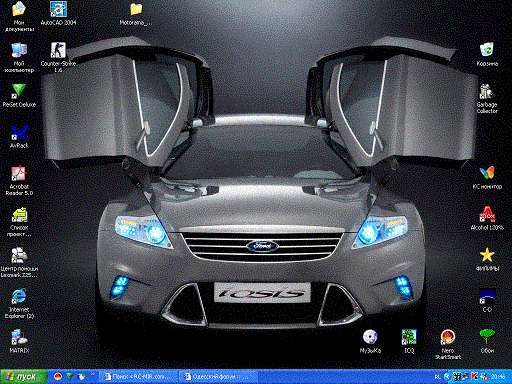Click third quick launch icon on taskbar
This screenshot has width=512, height=384.
[x=81, y=377]
